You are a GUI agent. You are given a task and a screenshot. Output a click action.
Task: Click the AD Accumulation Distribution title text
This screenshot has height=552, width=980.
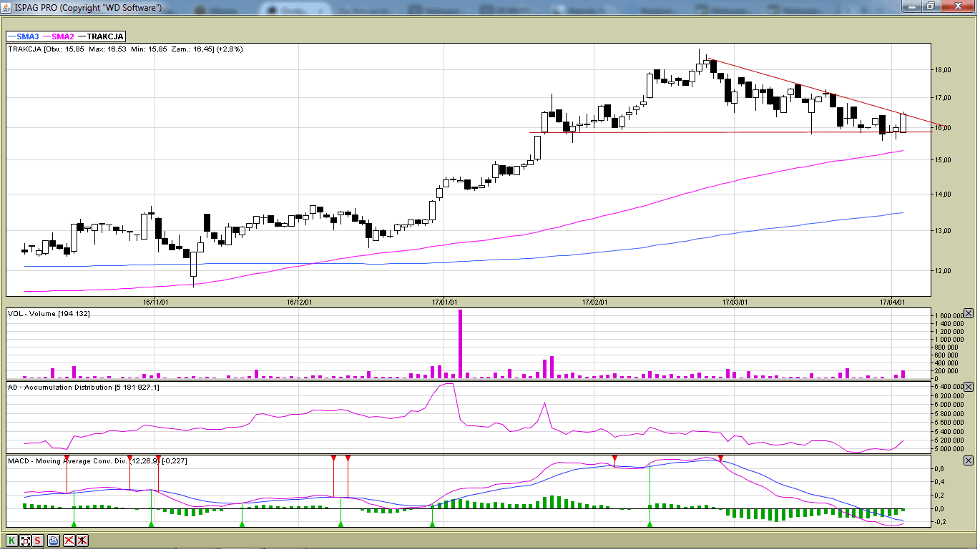pyautogui.click(x=84, y=388)
